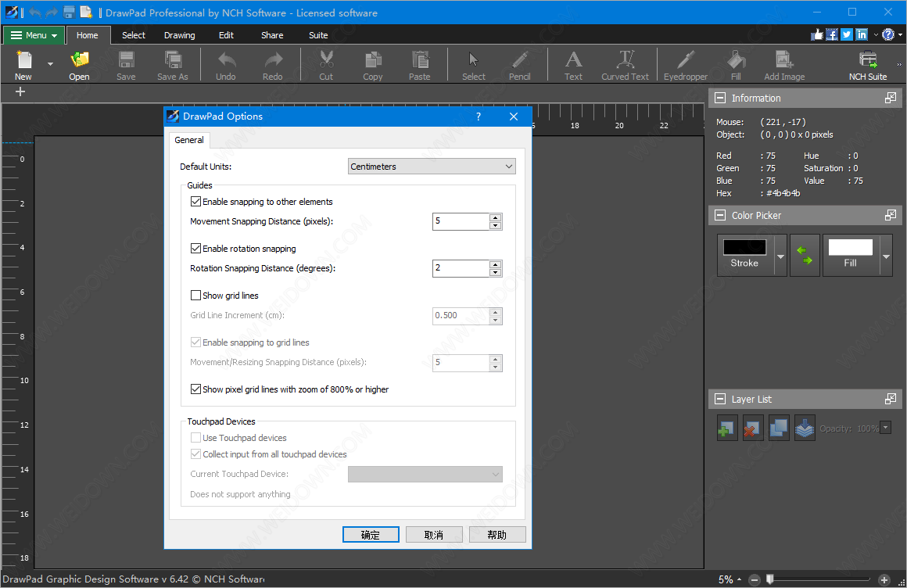Zoom in with the plus button
907x588 pixels.
click(x=884, y=580)
